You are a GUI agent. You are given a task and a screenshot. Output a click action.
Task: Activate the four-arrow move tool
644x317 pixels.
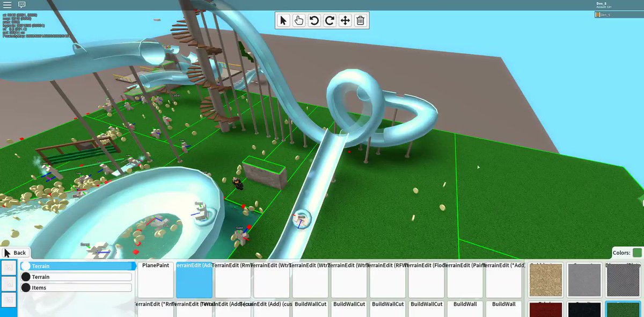345,20
